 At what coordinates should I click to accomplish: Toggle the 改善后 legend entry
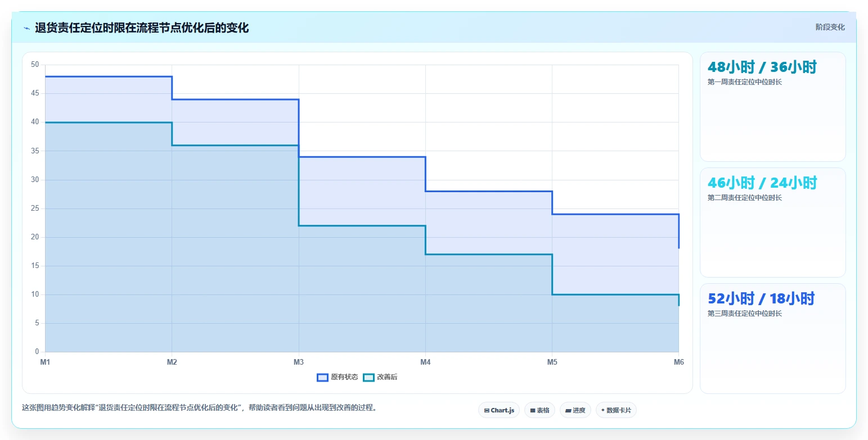[x=380, y=377]
